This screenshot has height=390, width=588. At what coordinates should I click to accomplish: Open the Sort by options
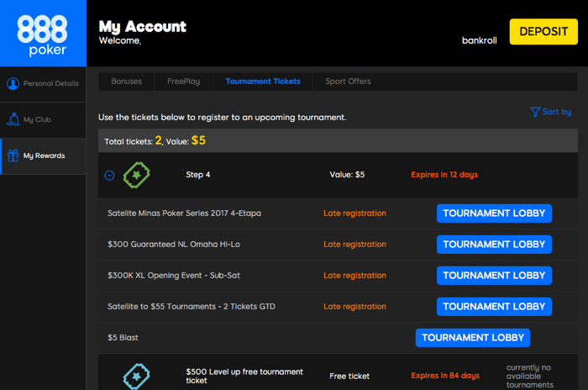click(551, 112)
